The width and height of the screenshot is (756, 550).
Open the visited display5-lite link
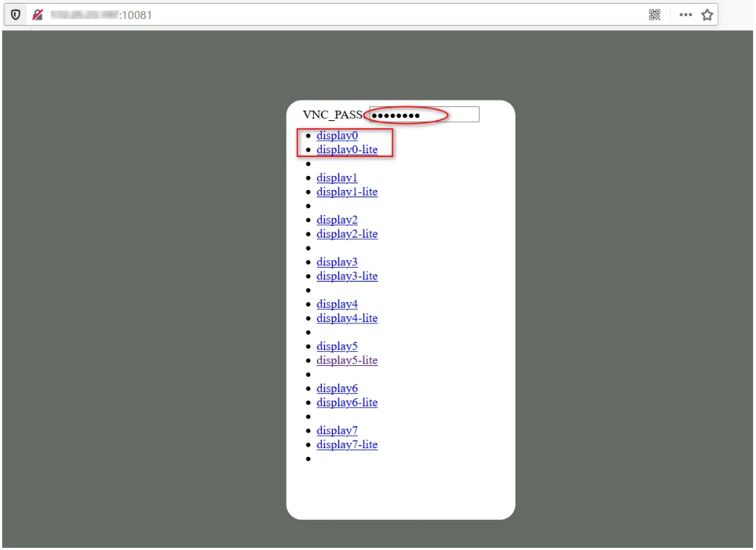coord(347,360)
